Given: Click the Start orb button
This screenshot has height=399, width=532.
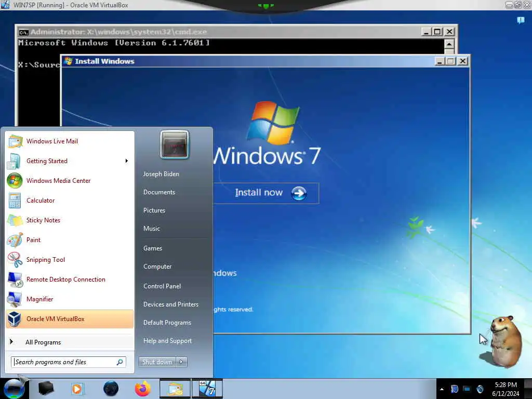Looking at the screenshot, I should 14,389.
